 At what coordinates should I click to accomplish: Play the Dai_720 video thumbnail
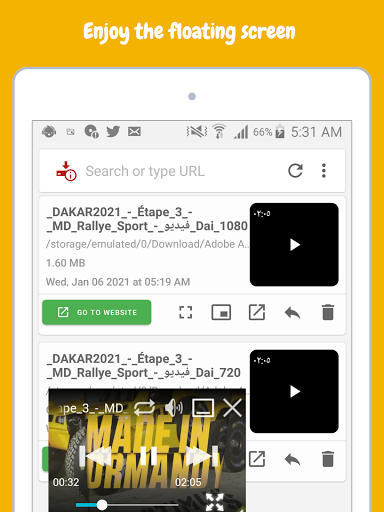click(294, 391)
